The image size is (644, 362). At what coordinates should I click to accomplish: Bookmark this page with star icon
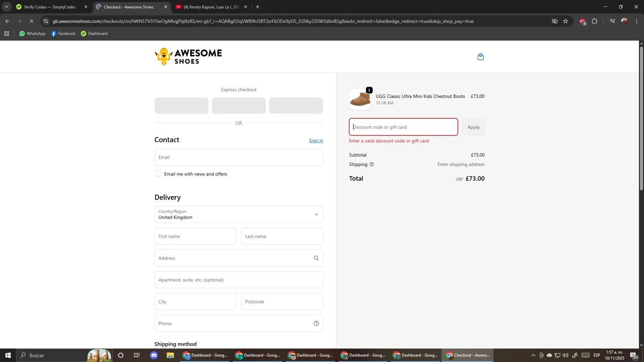565,21
